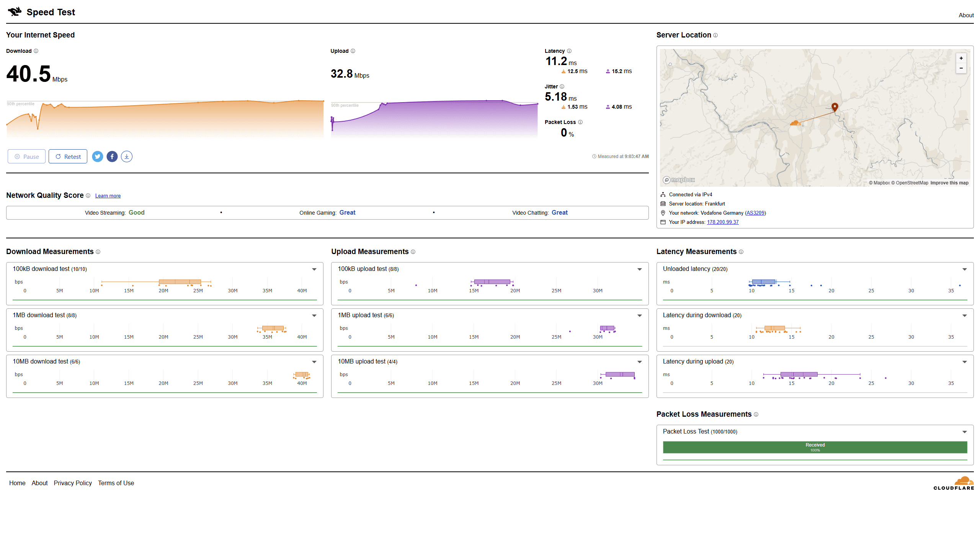Zoom in on the map
The height and width of the screenshot is (551, 980).
tap(961, 58)
